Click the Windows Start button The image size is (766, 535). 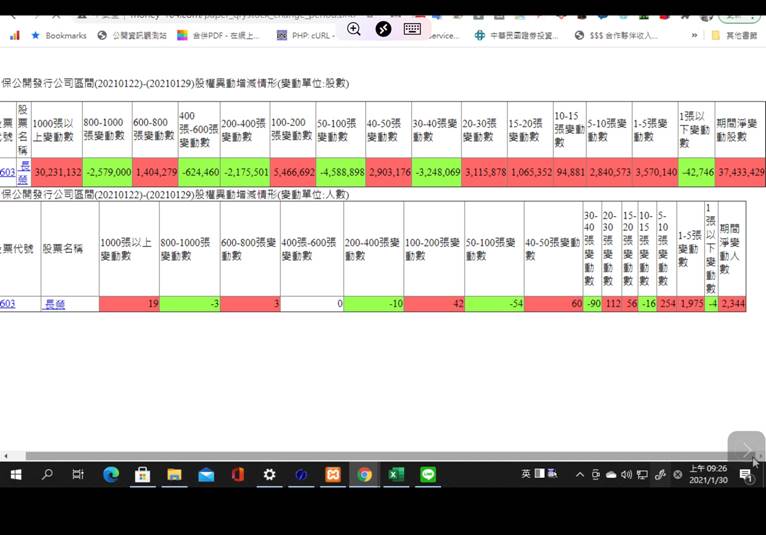16,475
